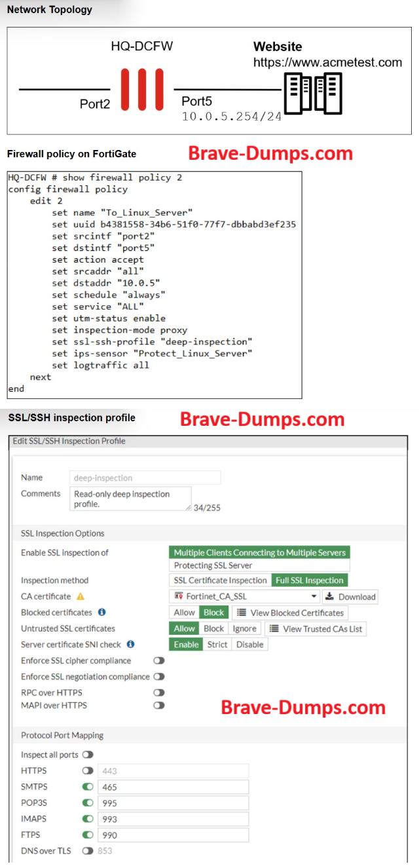This screenshot has height=868, width=419.
Task: Open the Fortinet_CA_SSL certificate dropdown
Action: pos(244,597)
